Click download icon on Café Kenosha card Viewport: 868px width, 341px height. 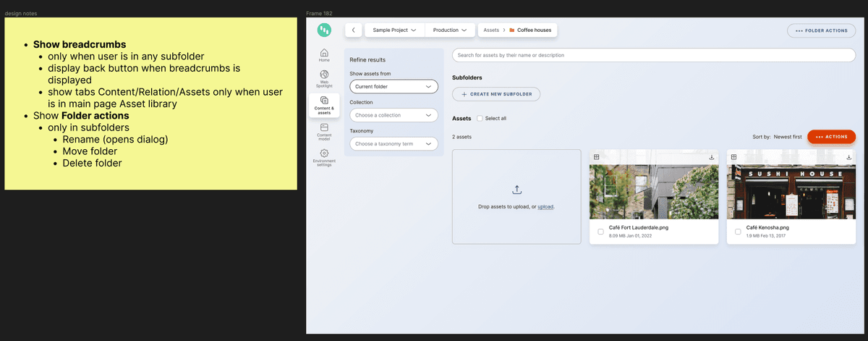848,157
